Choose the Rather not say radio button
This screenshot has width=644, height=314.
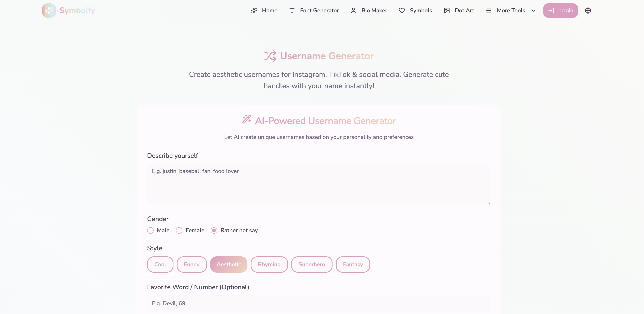pos(214,230)
